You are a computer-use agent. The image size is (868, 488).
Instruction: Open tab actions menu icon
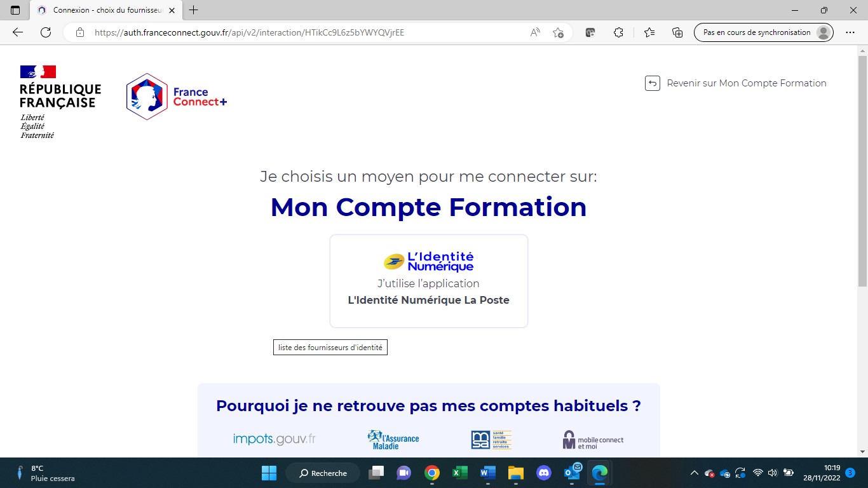point(15,10)
